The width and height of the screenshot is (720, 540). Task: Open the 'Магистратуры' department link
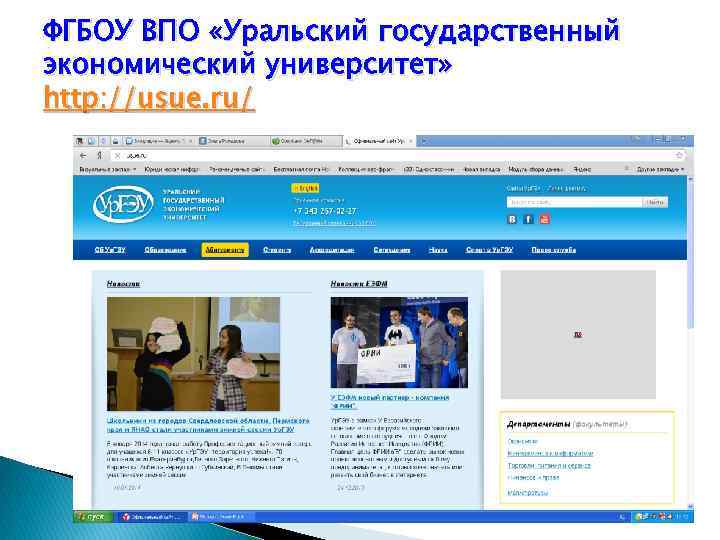(x=528, y=493)
